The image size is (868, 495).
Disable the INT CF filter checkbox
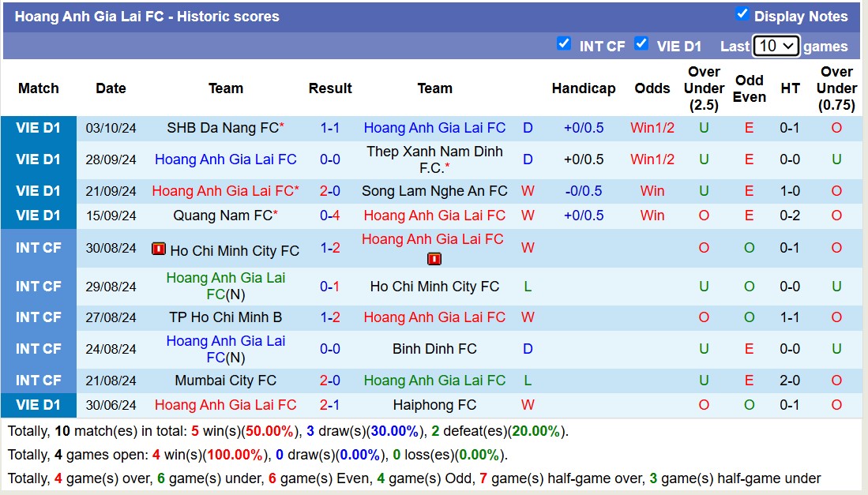tap(564, 45)
